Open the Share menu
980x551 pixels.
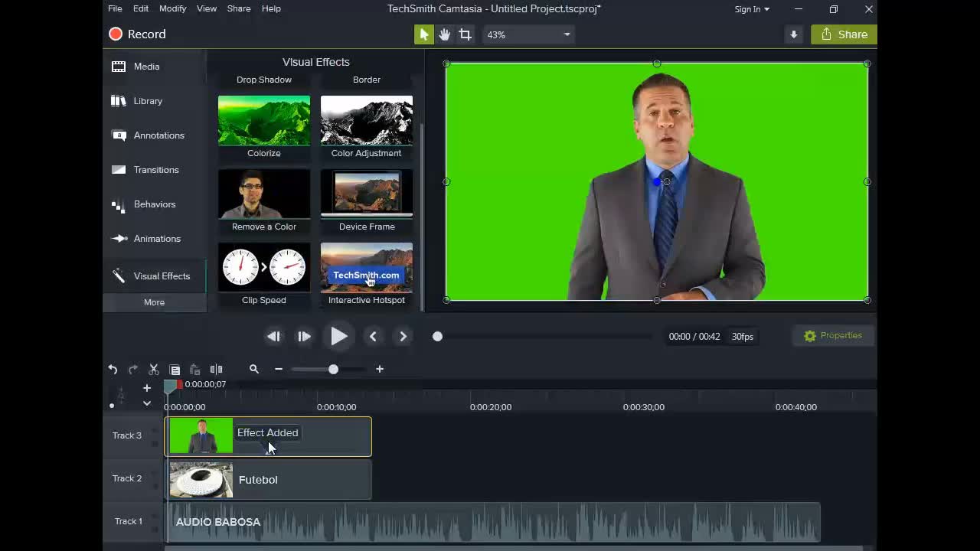pyautogui.click(x=239, y=8)
